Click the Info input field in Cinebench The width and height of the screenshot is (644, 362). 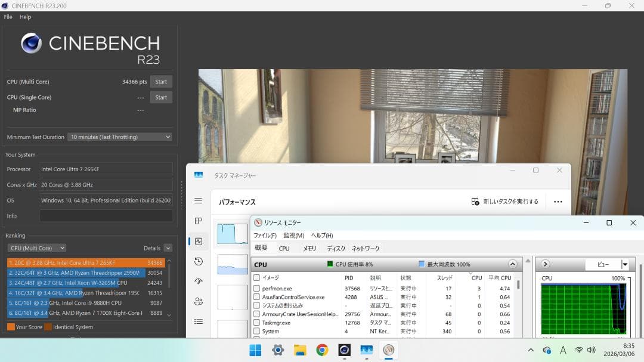pyautogui.click(x=106, y=216)
